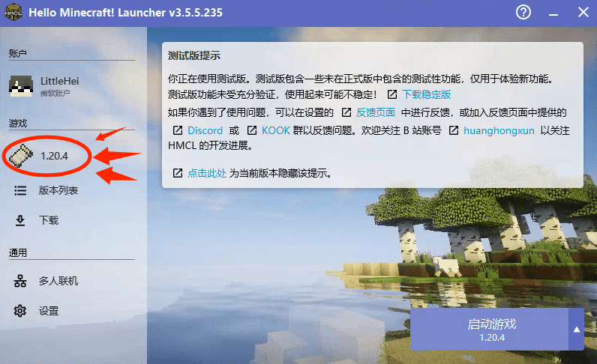
Task: Click the gear icon beside 设置
Action: click(20, 311)
